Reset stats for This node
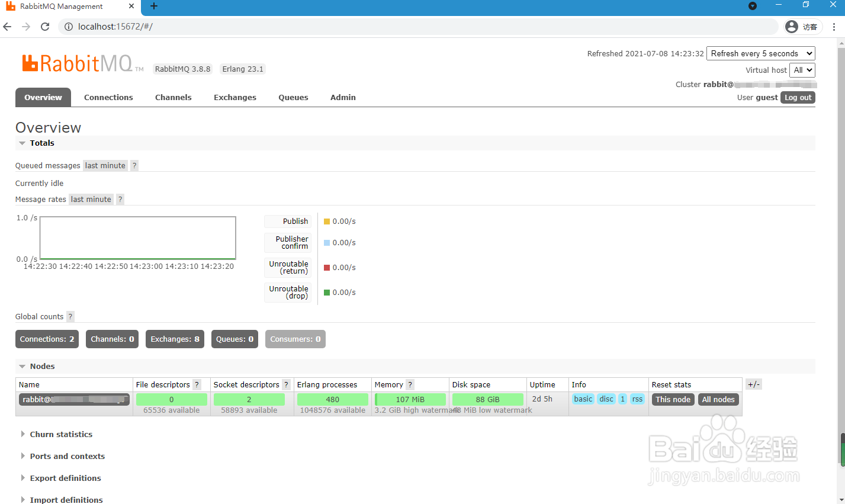The image size is (845, 504). tap(673, 400)
